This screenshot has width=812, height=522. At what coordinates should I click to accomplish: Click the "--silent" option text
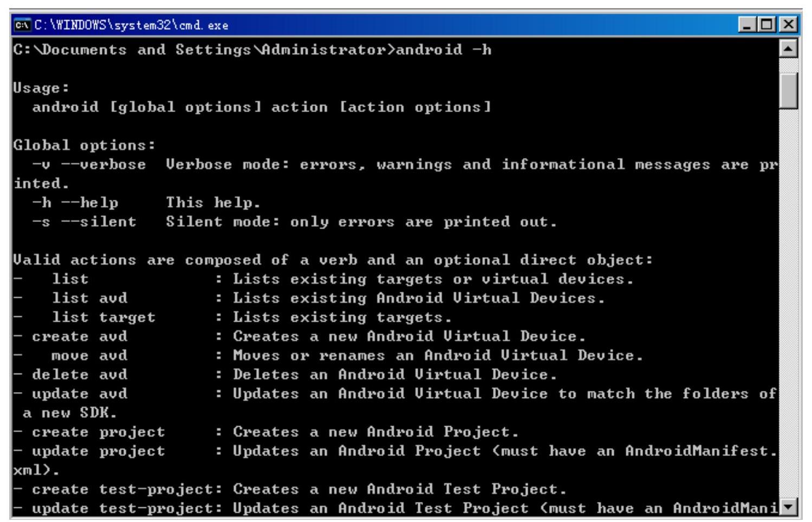[98, 222]
